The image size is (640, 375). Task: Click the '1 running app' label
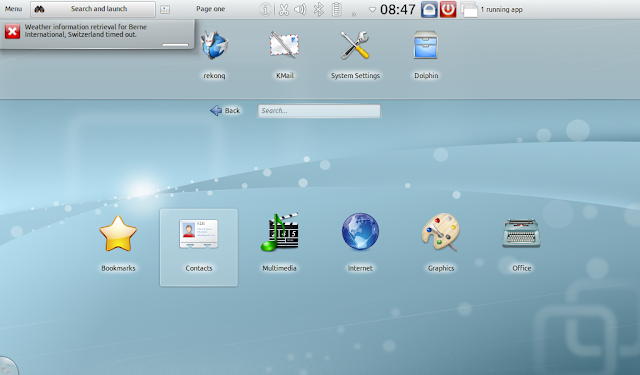pos(501,9)
